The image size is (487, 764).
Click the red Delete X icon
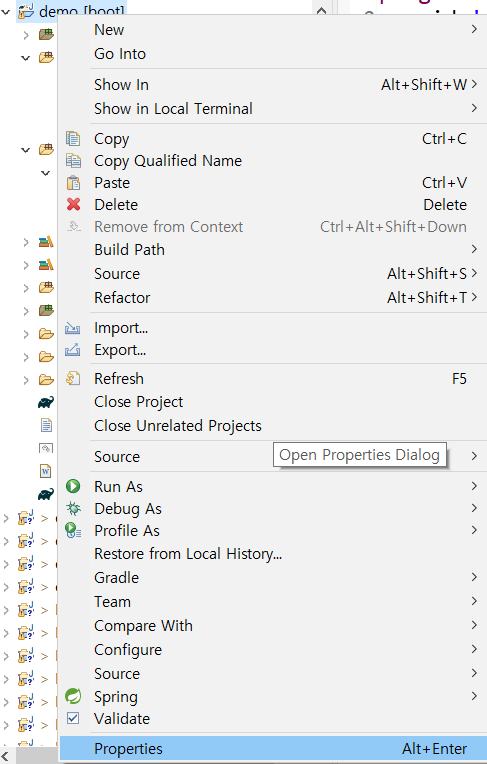[x=73, y=205]
